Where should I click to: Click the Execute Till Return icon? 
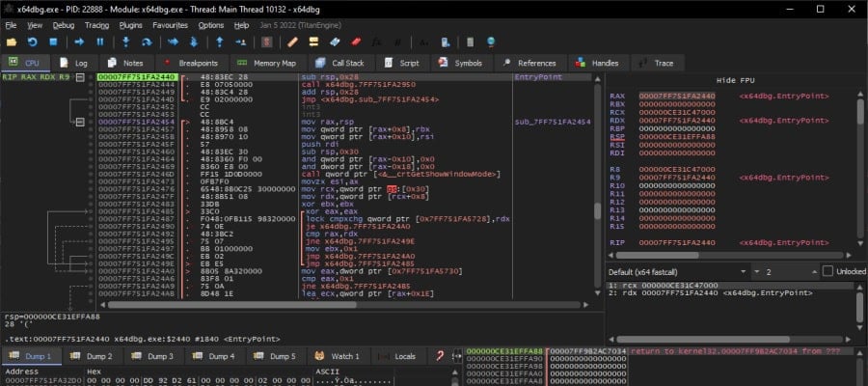(220, 42)
